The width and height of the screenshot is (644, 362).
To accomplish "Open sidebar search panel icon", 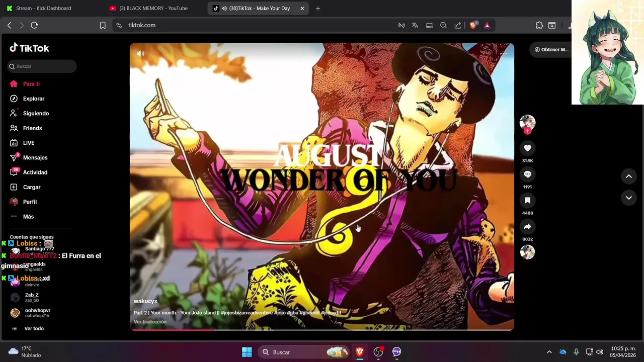I will [552, 25].
